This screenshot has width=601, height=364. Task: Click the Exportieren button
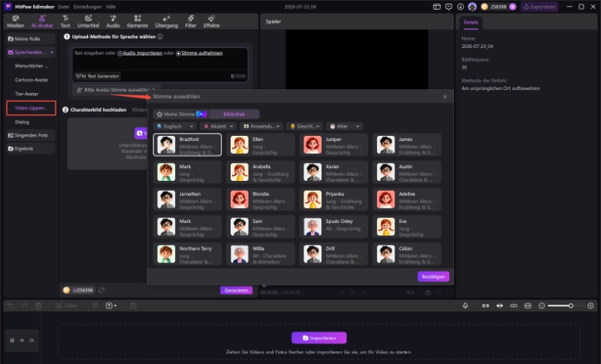(x=539, y=7)
